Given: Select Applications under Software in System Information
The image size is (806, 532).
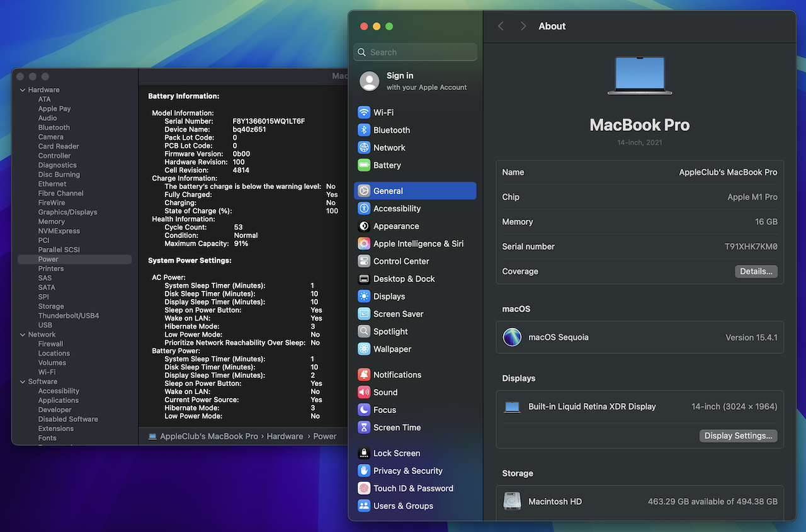Looking at the screenshot, I should pos(59,400).
